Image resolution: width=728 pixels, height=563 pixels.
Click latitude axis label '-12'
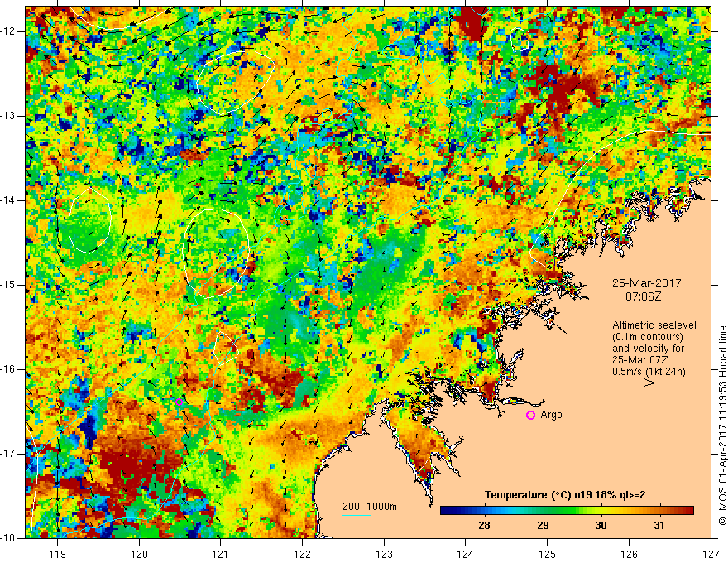pos(9,31)
